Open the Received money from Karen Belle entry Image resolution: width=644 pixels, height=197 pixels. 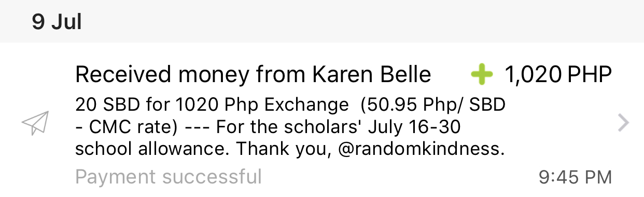(x=322, y=120)
